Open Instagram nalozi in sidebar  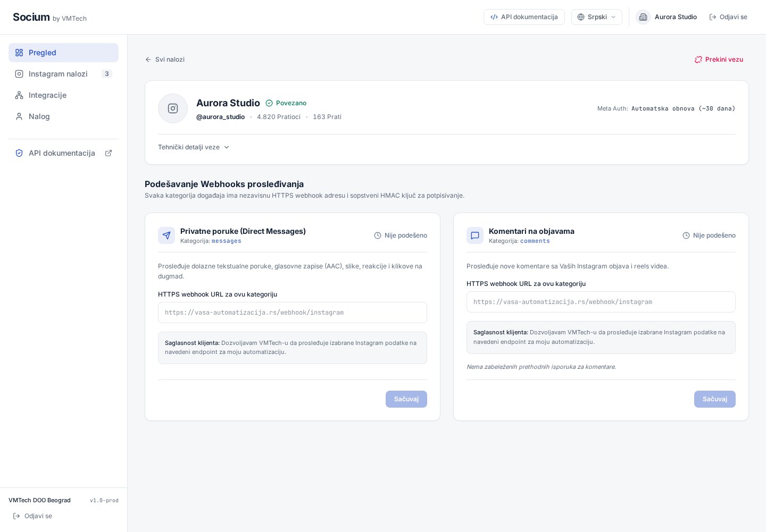(x=63, y=74)
